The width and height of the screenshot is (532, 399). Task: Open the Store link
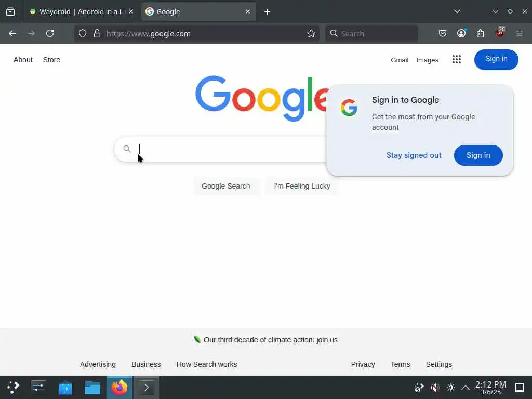tap(51, 60)
